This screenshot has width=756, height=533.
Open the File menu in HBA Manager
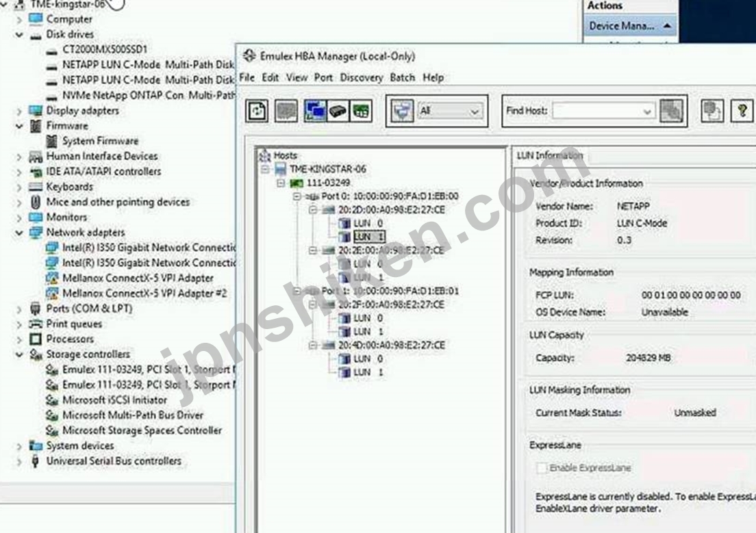tap(247, 77)
